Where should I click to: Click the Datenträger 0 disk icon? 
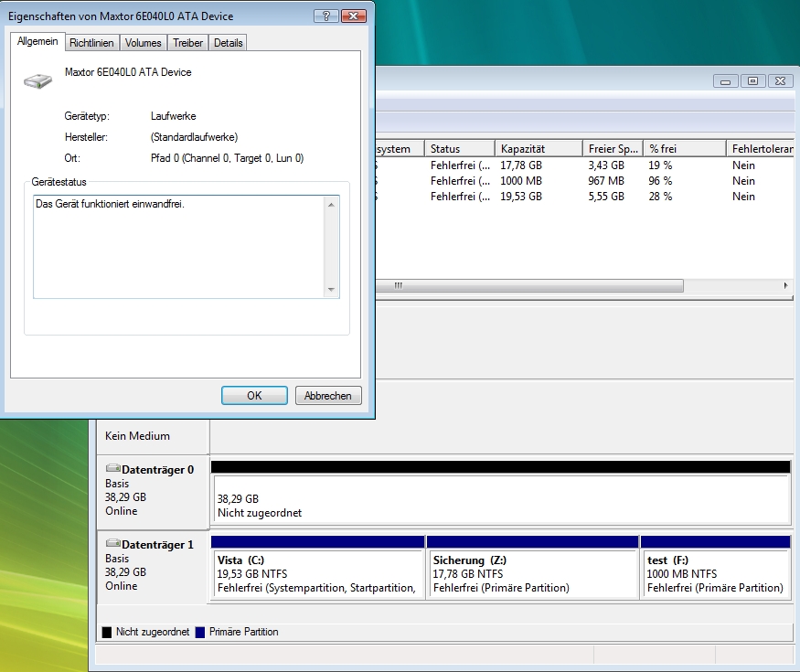click(112, 468)
